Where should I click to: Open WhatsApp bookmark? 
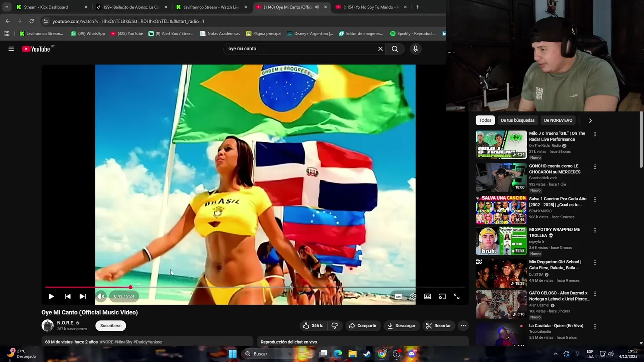[88, 34]
